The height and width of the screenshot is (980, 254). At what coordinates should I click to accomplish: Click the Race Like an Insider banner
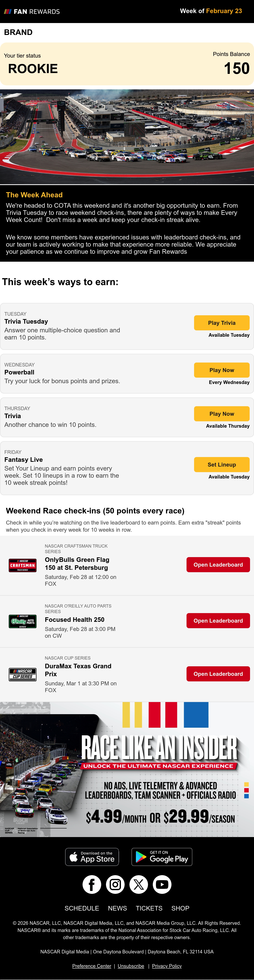pyautogui.click(x=127, y=769)
